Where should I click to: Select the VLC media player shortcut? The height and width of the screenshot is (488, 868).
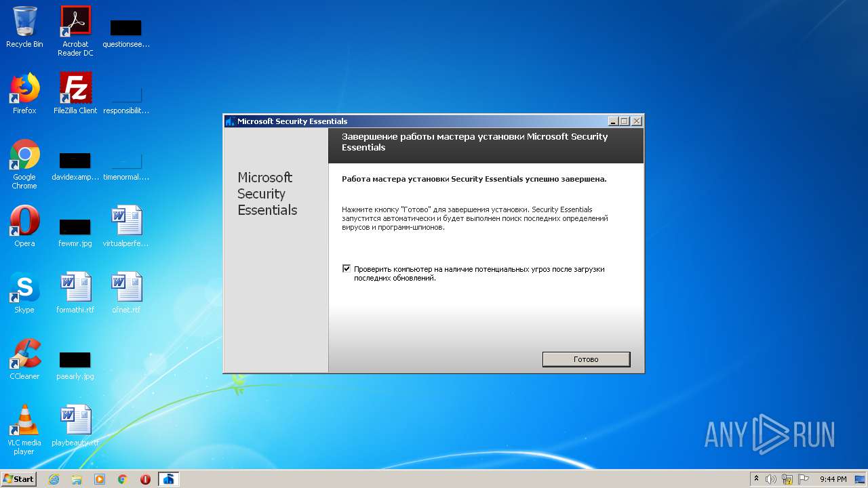click(24, 430)
